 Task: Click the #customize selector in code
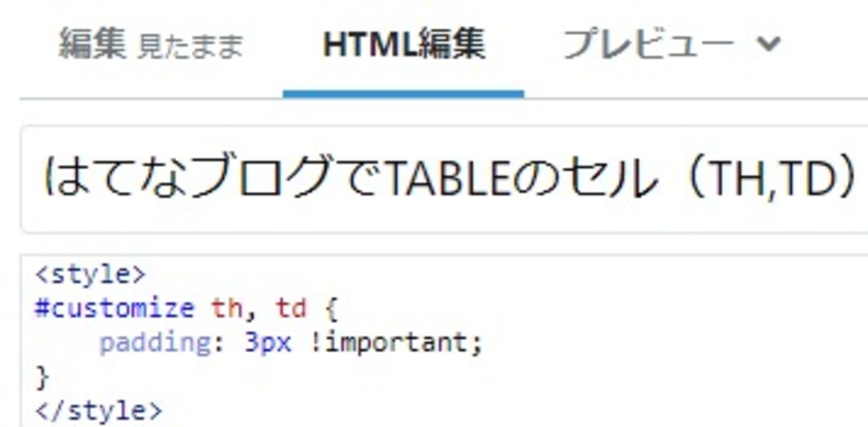pyautogui.click(x=114, y=308)
